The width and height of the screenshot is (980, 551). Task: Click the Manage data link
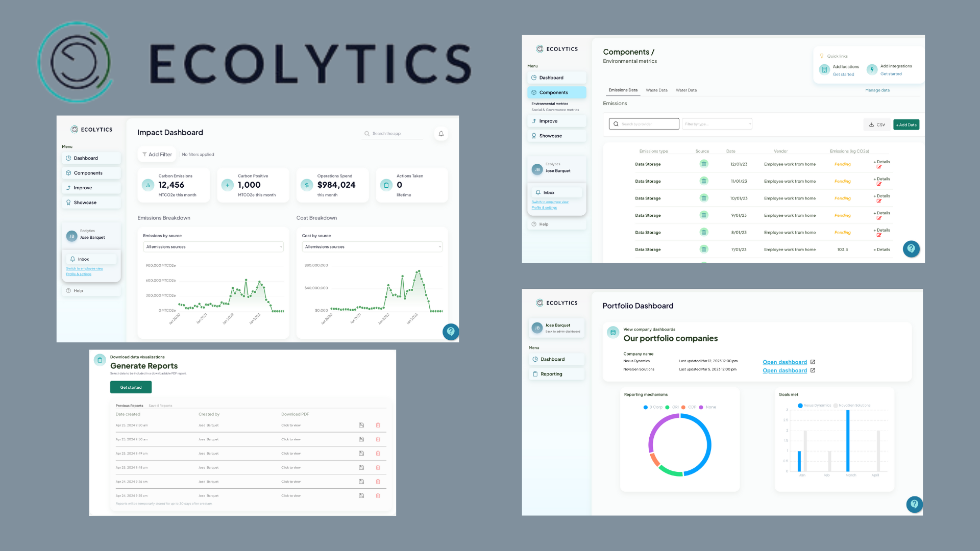877,90
